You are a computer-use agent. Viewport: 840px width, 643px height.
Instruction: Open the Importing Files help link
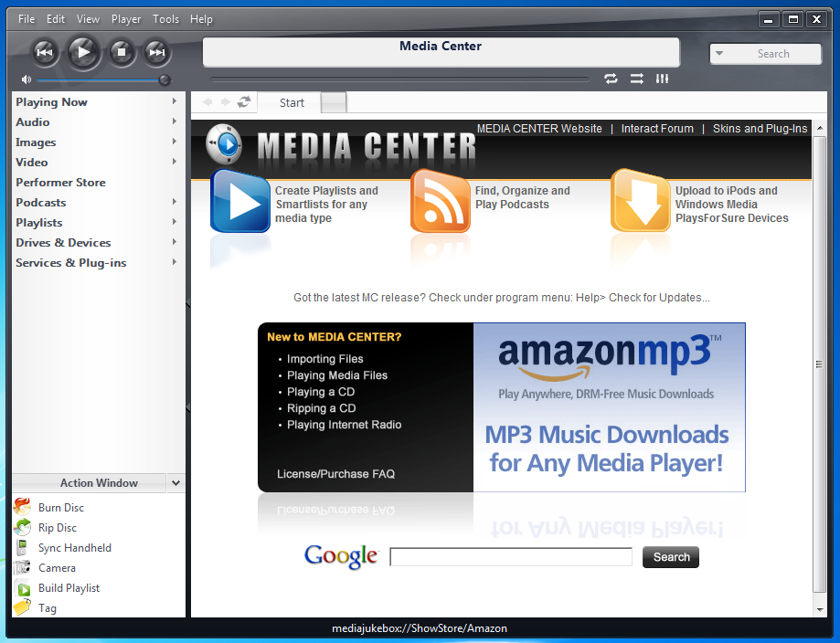click(325, 359)
